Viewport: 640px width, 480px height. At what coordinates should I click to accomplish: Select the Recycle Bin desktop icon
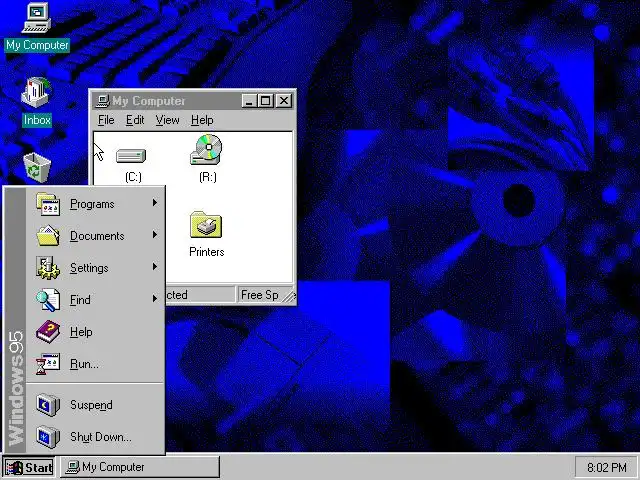[x=37, y=167]
